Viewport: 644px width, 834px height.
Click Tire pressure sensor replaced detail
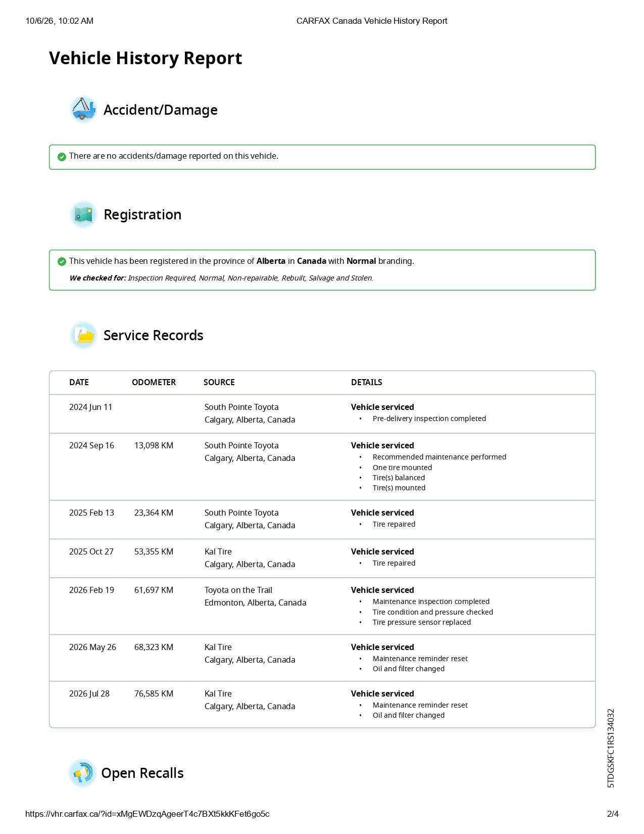tap(422, 622)
